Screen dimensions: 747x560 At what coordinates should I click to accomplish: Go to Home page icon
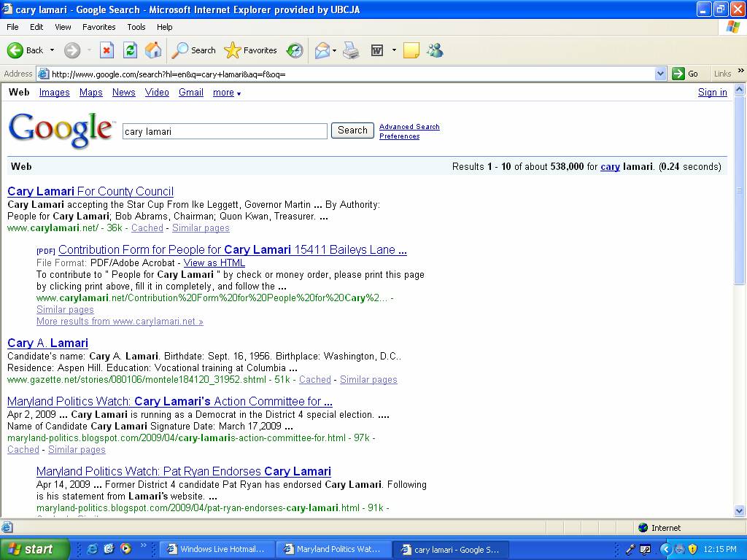(153, 50)
